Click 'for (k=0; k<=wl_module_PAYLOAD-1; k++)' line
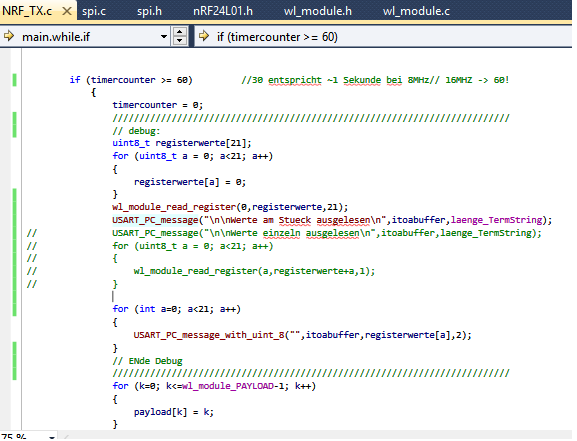 [x=214, y=386]
